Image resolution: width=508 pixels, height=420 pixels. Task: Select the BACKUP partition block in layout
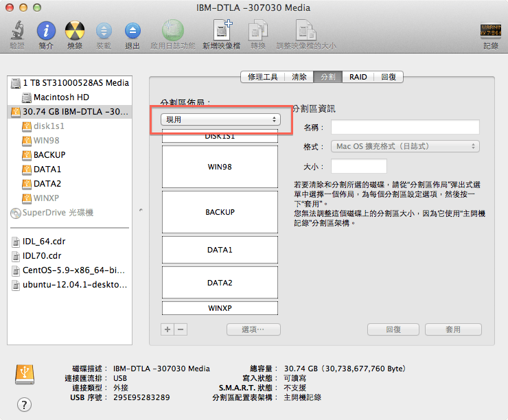220,213
